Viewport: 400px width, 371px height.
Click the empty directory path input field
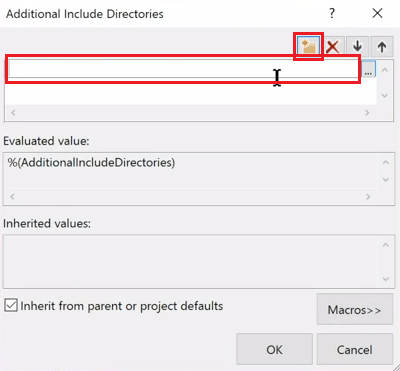[183, 69]
